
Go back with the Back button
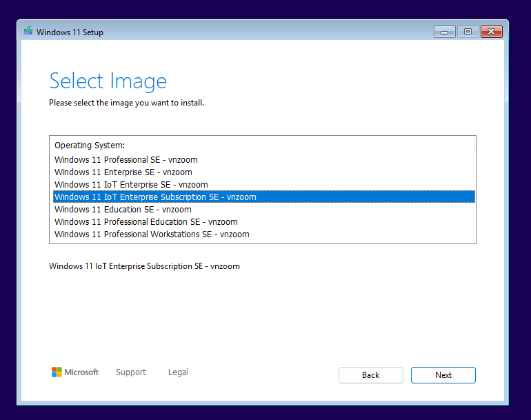(371, 375)
